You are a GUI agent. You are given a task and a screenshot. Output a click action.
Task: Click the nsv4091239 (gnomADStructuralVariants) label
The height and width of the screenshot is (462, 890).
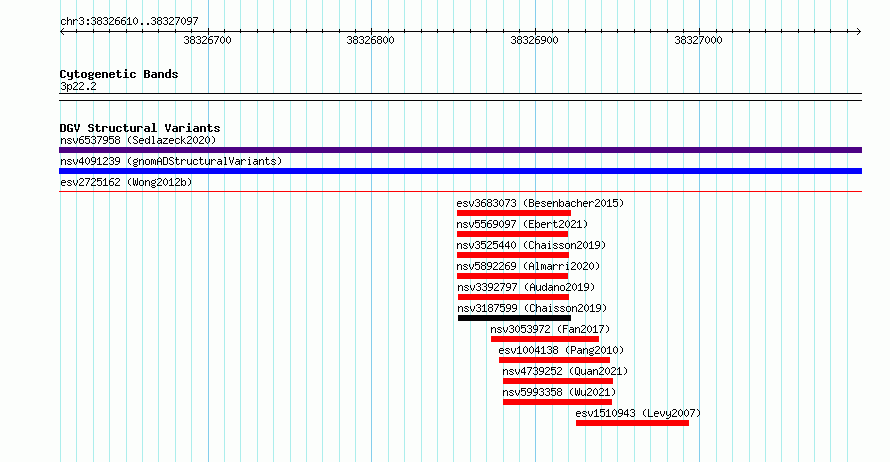[x=171, y=161]
